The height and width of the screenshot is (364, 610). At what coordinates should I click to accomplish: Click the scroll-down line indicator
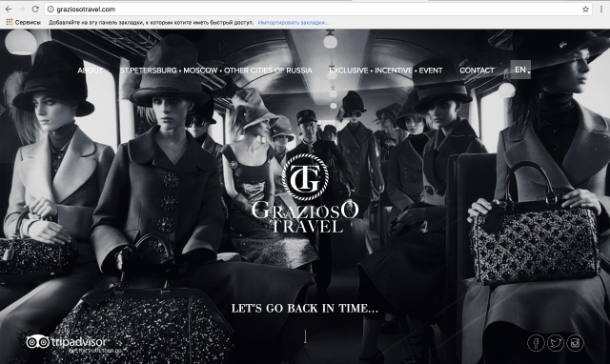305,336
